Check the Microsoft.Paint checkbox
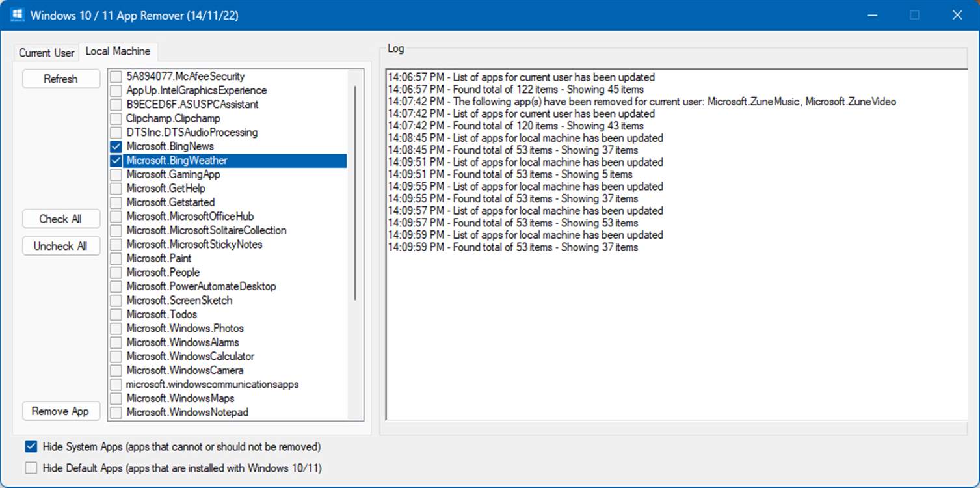 [x=116, y=258]
